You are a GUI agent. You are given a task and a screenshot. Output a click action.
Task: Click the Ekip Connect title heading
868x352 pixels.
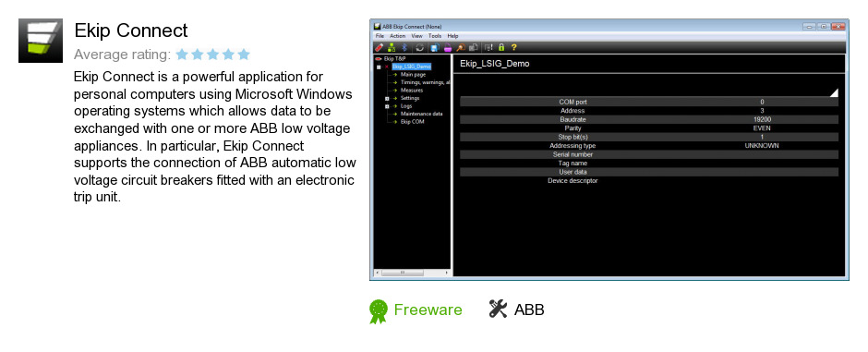click(x=131, y=30)
